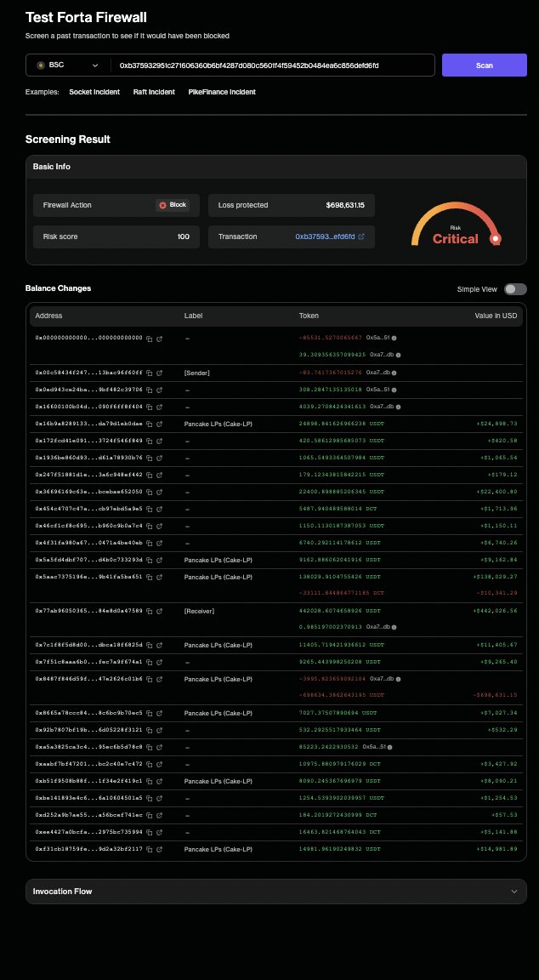Click the Block firewall action badge
The width and height of the screenshot is (539, 980).
(173, 205)
